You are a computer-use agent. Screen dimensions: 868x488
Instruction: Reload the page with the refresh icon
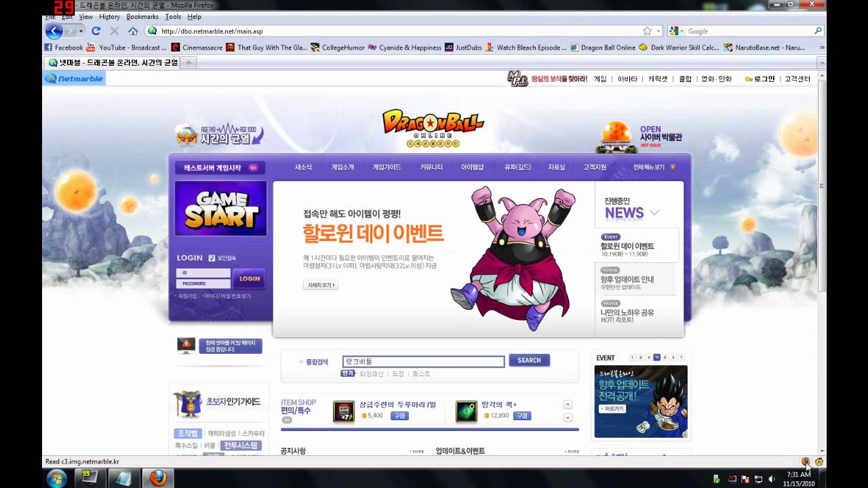96,31
